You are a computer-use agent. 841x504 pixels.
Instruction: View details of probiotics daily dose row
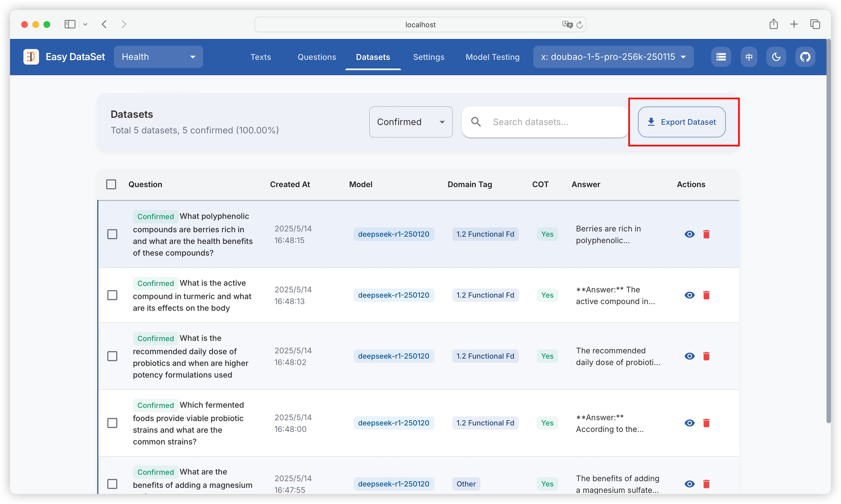(x=690, y=356)
